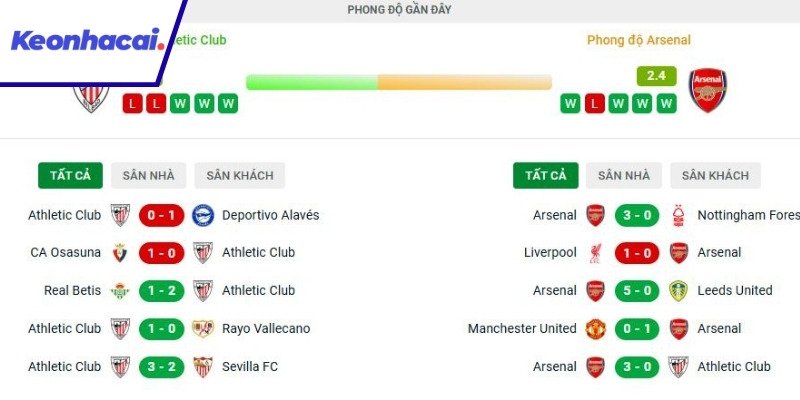Open the Athletic Club 3 - 2 Sevilla score
Viewport: 800px width, 400px height.
[161, 367]
